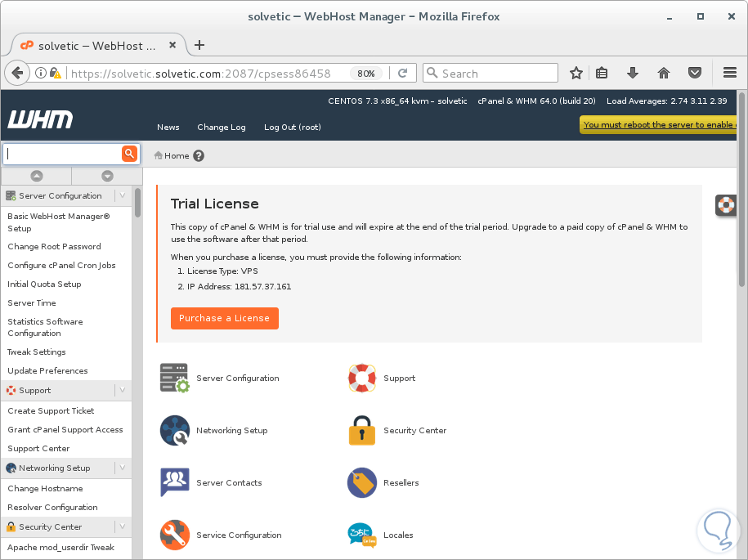Expand the Support sidebar chevron

tap(121, 390)
